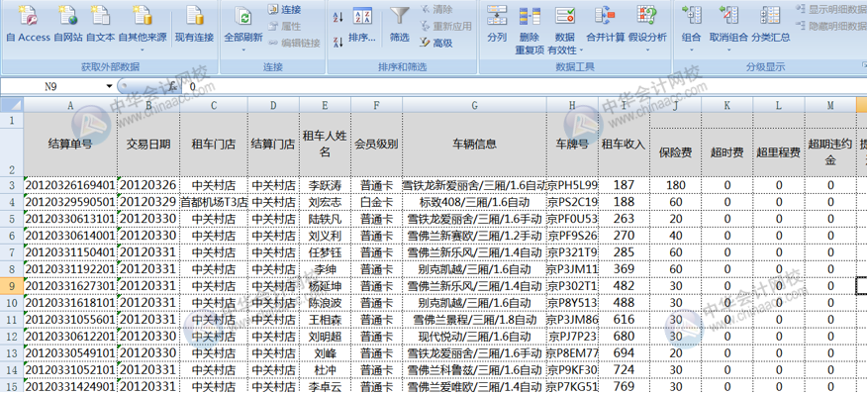Screen dimensions: 868x395
Task: Select column J header
Action: tap(676, 105)
